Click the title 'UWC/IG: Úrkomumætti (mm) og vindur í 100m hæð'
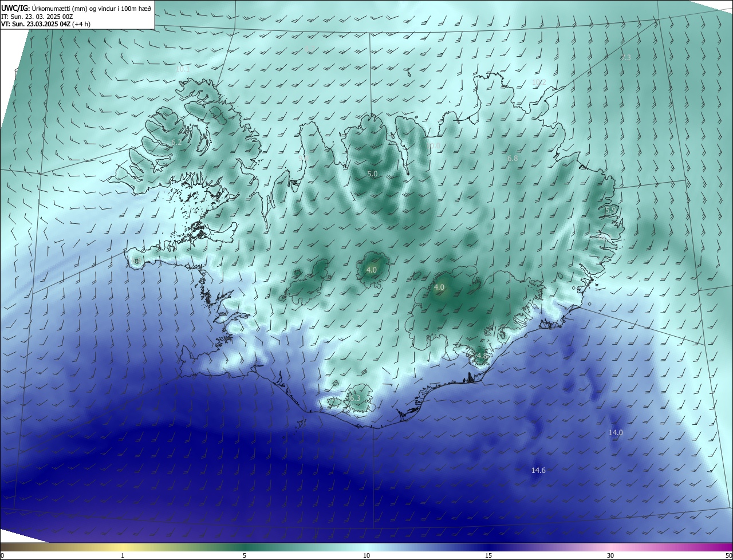Viewport: 733px width, 560px height. pyautogui.click(x=76, y=7)
